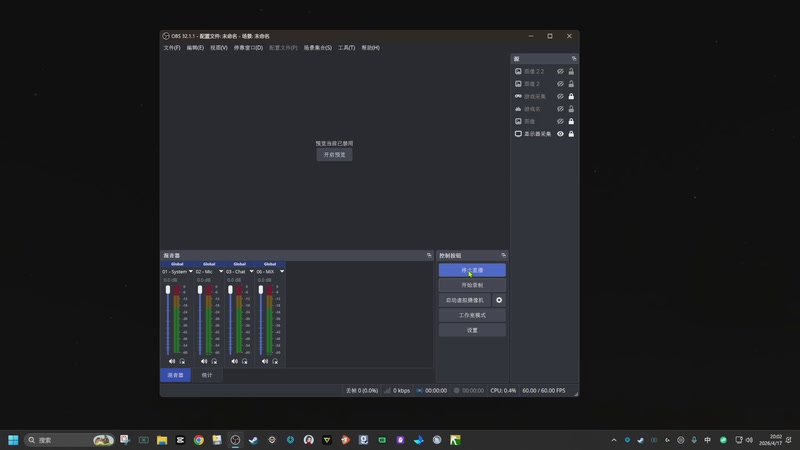
Task: Click the 停止直播 stop streaming button
Action: (472, 270)
